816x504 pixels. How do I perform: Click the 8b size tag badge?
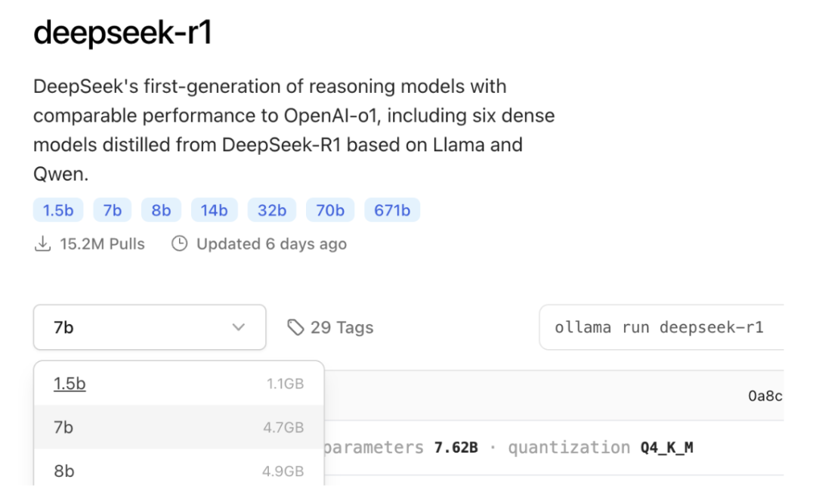[161, 210]
